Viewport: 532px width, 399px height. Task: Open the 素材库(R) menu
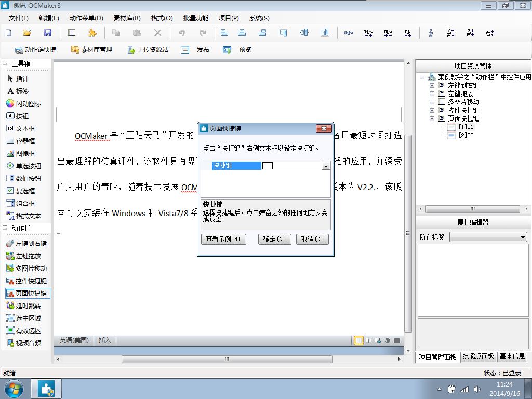(127, 18)
